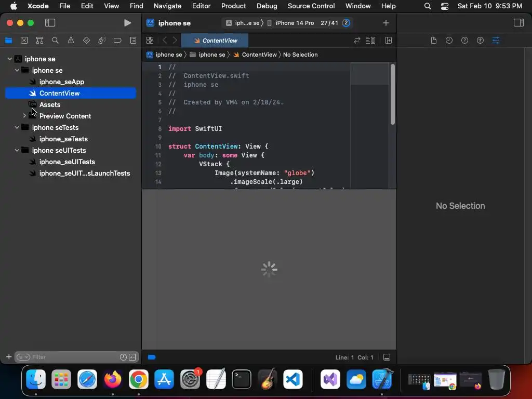532x399 pixels.
Task: Show the History inspector
Action: [x=449, y=41]
